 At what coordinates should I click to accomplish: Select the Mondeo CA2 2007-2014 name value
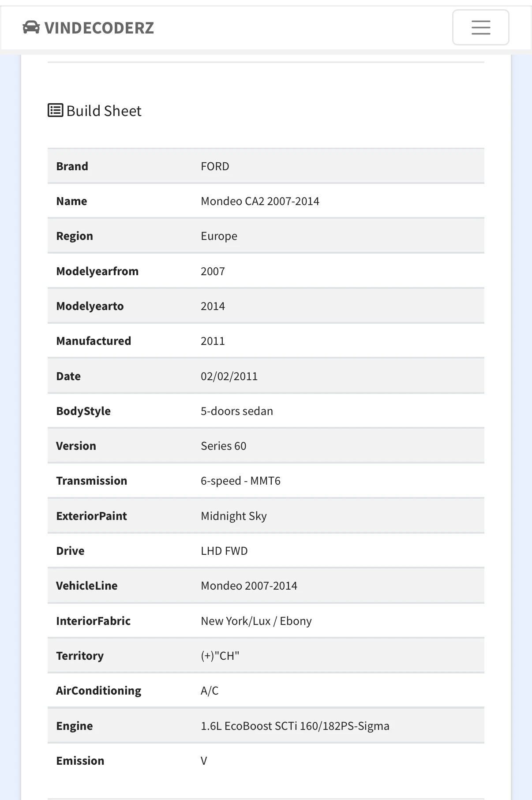[x=260, y=201]
